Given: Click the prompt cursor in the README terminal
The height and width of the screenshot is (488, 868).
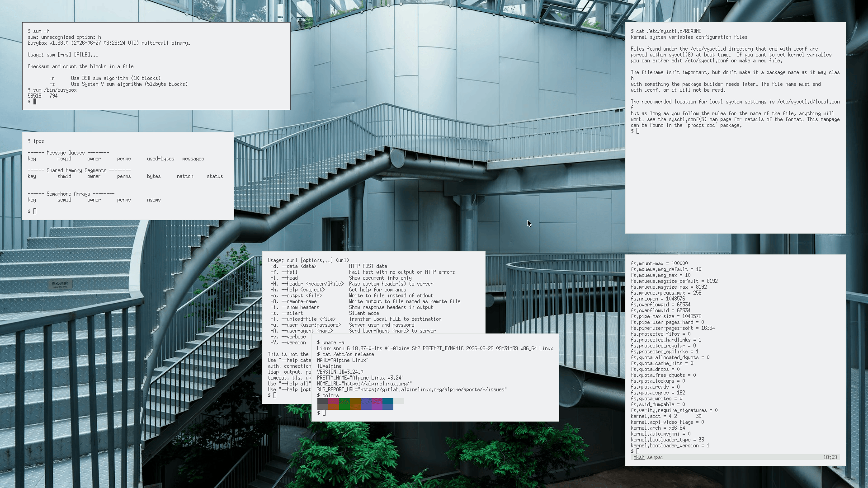Looking at the screenshot, I should [638, 131].
